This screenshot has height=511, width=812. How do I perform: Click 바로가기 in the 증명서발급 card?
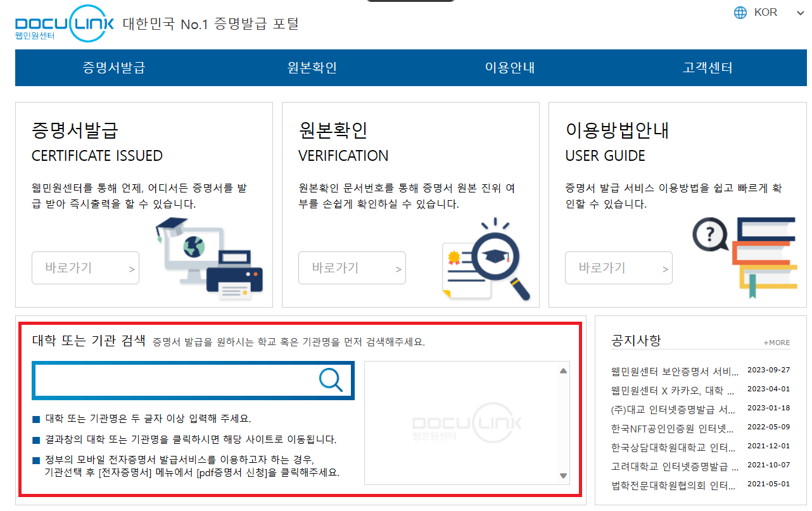85,267
